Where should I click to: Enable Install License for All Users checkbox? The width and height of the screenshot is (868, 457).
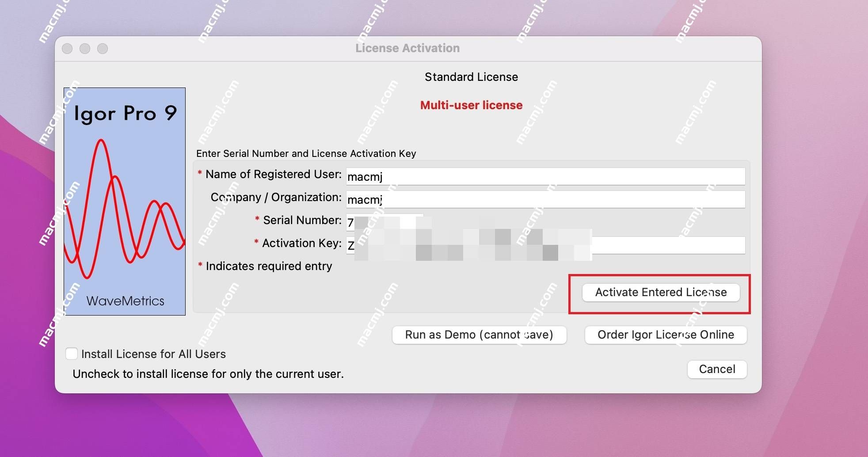click(71, 354)
